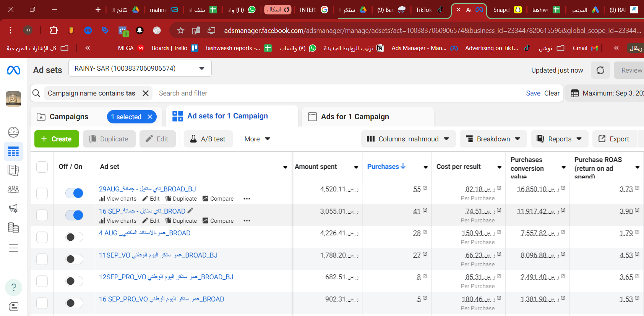Open the Meta logo home icon

(x=13, y=70)
